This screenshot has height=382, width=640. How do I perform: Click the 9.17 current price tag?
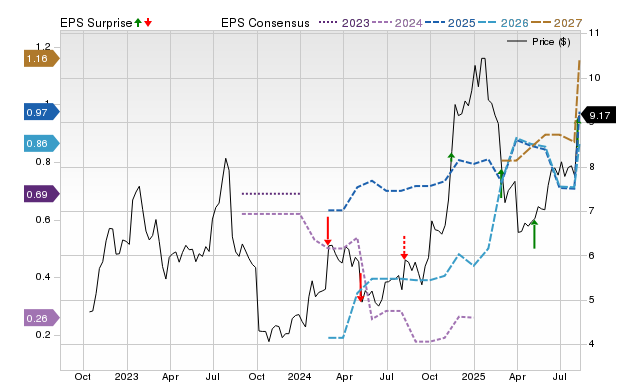pos(598,115)
